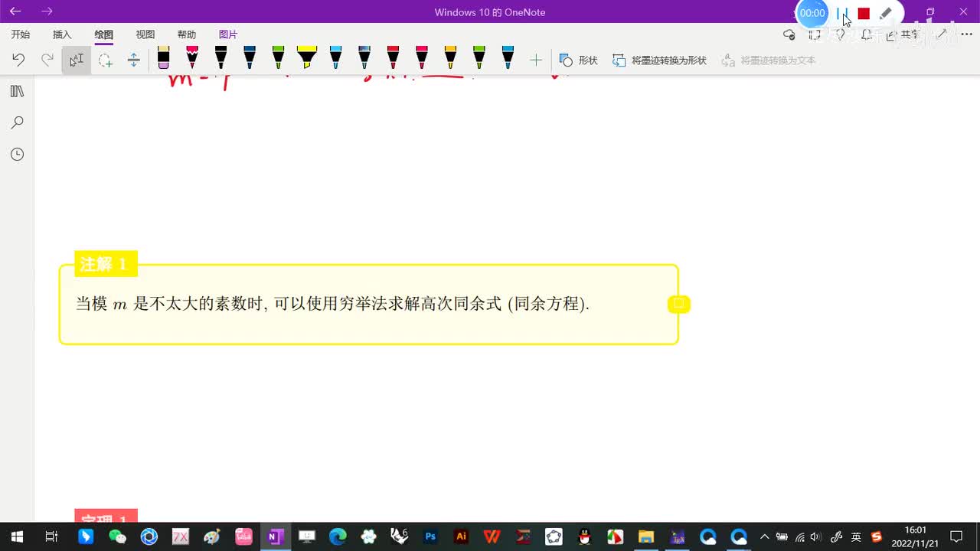Open the notifications bell
Screen dimensions: 980x551
coord(867,34)
